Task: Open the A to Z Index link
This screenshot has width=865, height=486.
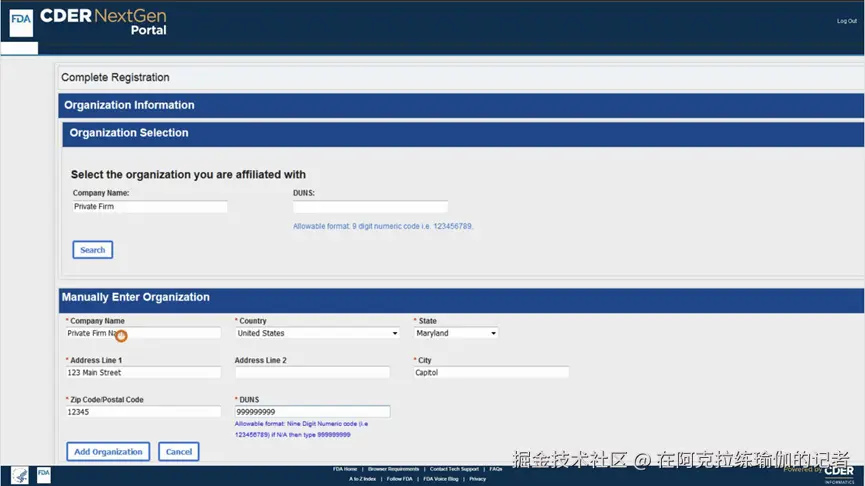Action: (x=362, y=479)
